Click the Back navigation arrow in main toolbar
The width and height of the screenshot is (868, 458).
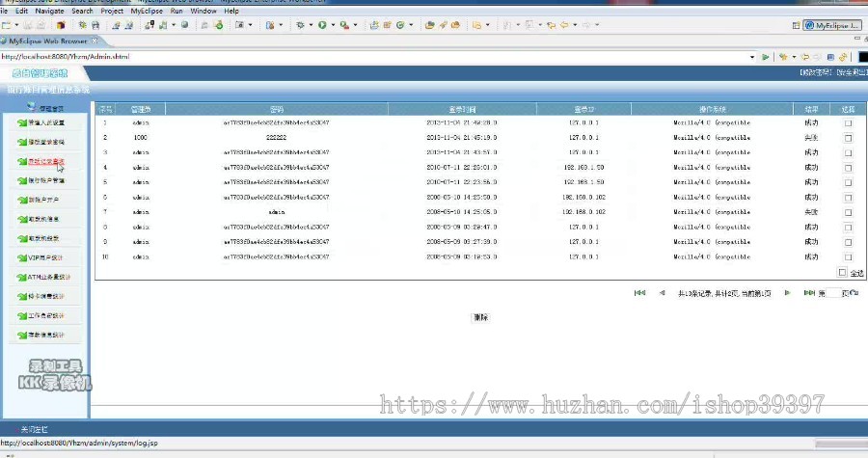[564, 25]
